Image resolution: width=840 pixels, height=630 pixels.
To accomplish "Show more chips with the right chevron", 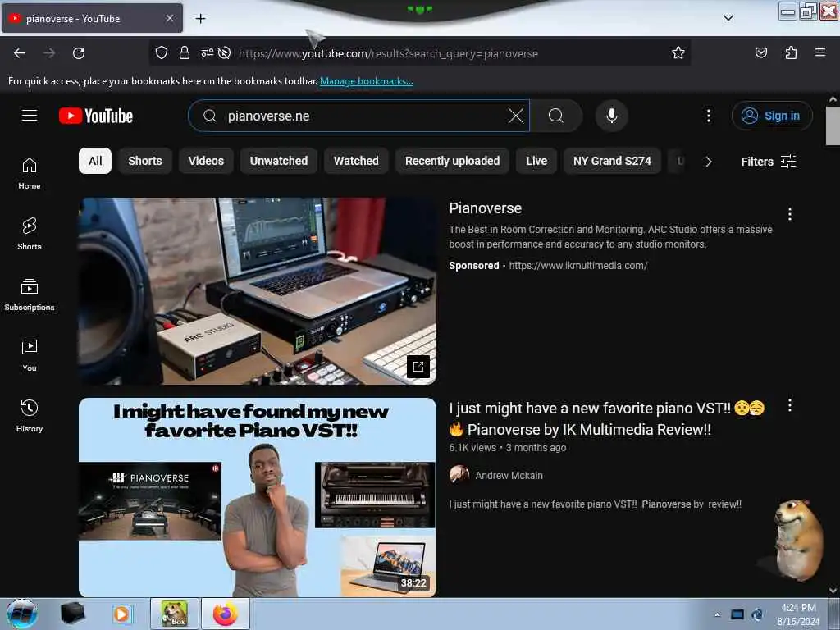I will click(x=708, y=162).
